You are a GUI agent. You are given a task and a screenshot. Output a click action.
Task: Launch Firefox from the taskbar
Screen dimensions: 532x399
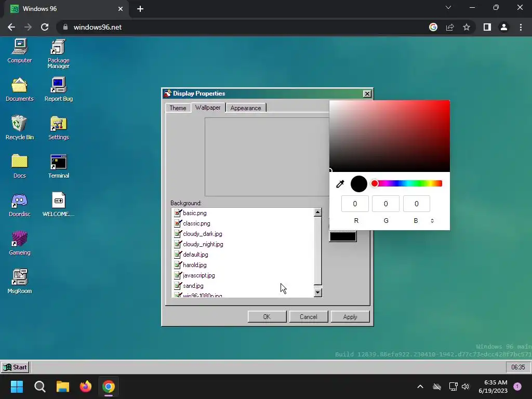coord(86,387)
